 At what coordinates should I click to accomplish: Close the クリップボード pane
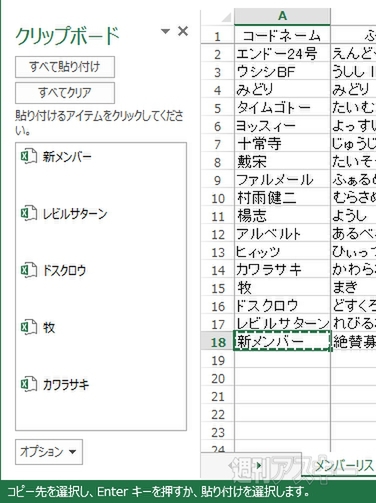click(183, 31)
